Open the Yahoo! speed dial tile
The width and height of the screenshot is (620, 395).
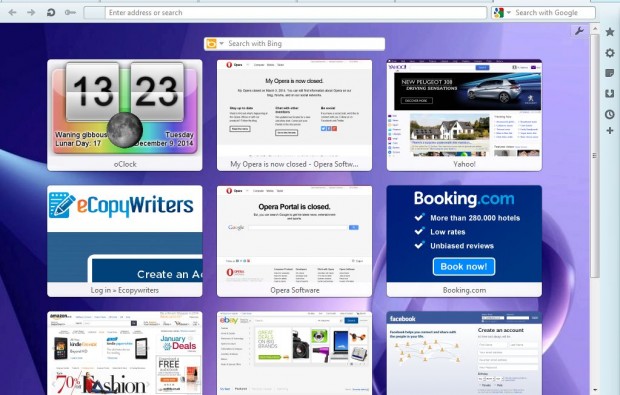464,115
